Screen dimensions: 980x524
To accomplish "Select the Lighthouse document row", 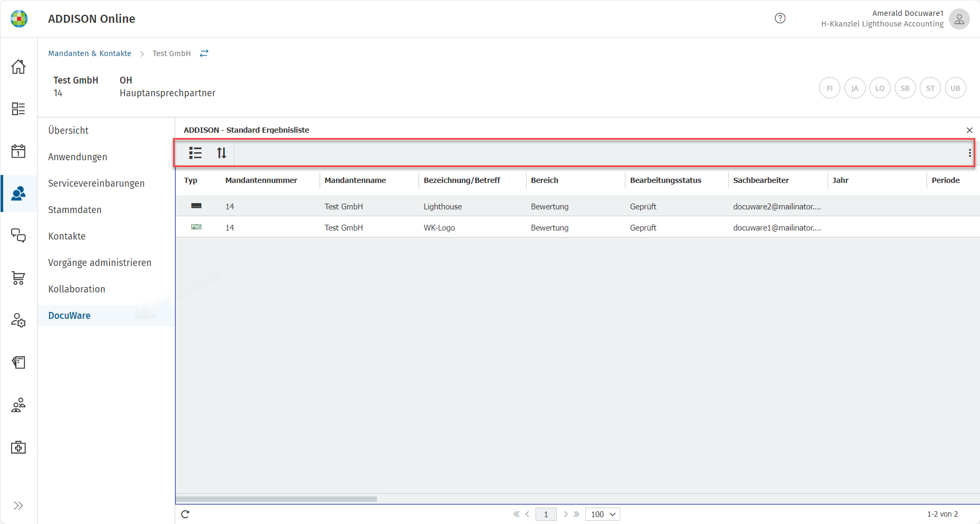I will point(577,206).
